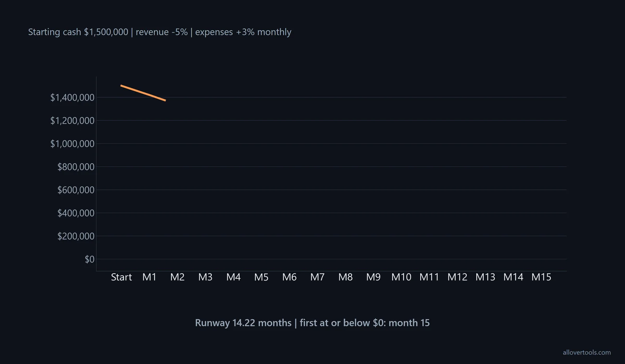The image size is (625, 364).
Task: Click the M15 month label
Action: [541, 277]
